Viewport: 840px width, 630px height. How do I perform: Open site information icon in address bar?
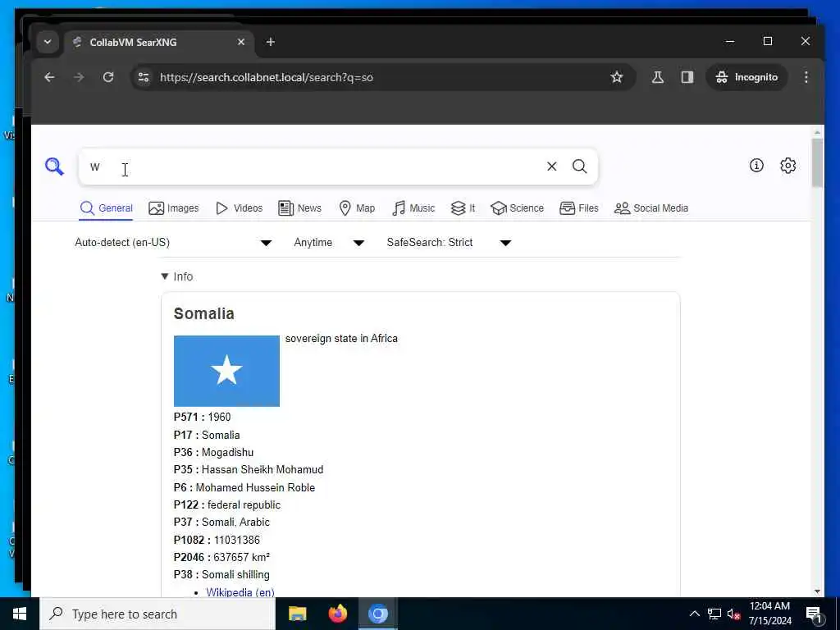143,77
